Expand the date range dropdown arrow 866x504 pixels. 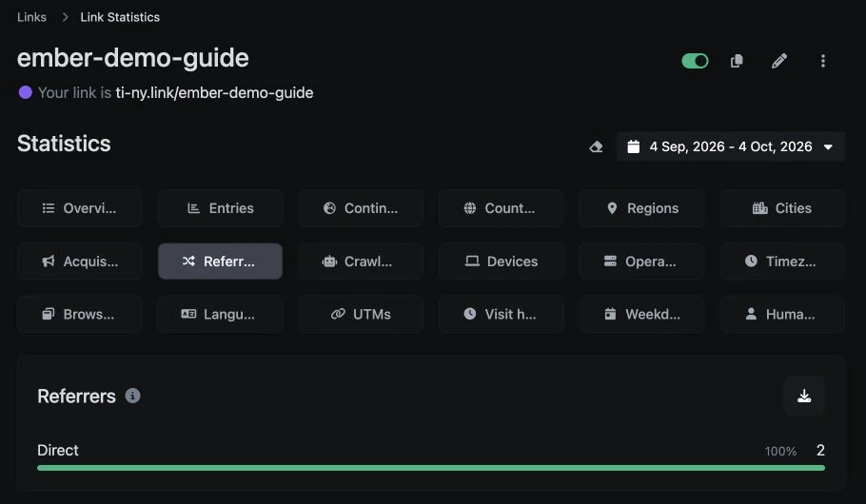[x=828, y=146]
